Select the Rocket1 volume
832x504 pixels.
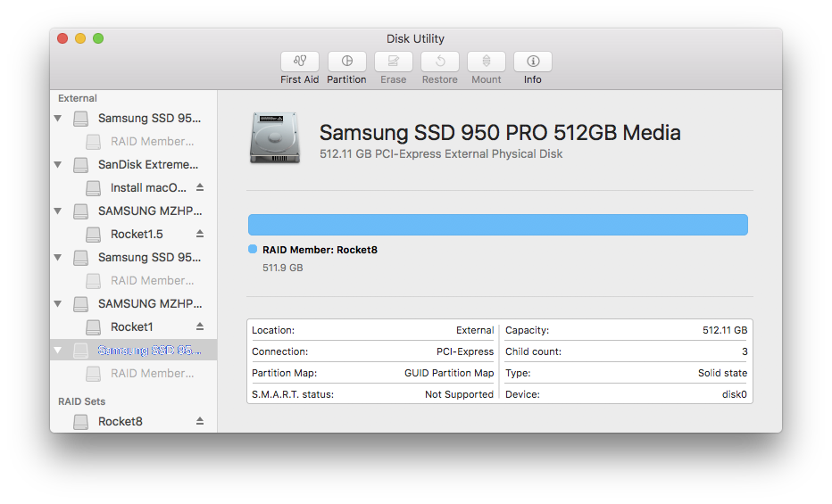coord(134,326)
